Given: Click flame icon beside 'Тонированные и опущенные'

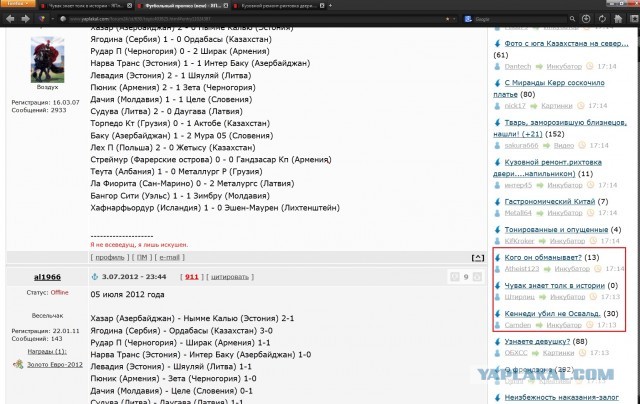Looking at the screenshot, I should click(x=497, y=230).
